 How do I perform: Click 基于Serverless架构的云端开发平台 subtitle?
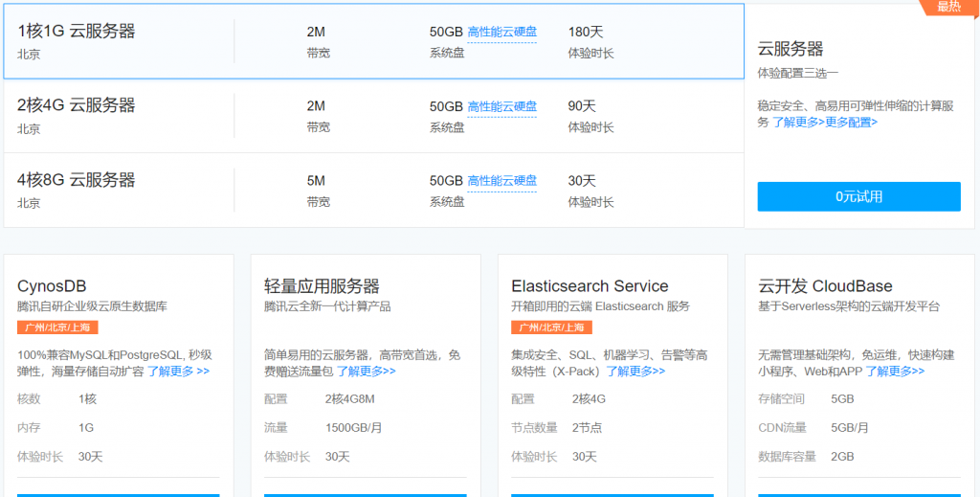pyautogui.click(x=849, y=306)
